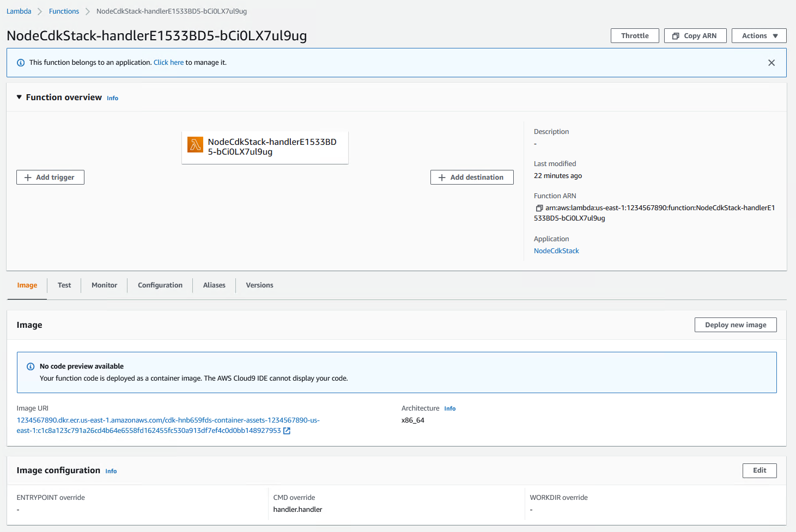Edit the Image configuration settings
The width and height of the screenshot is (796, 532).
759,470
